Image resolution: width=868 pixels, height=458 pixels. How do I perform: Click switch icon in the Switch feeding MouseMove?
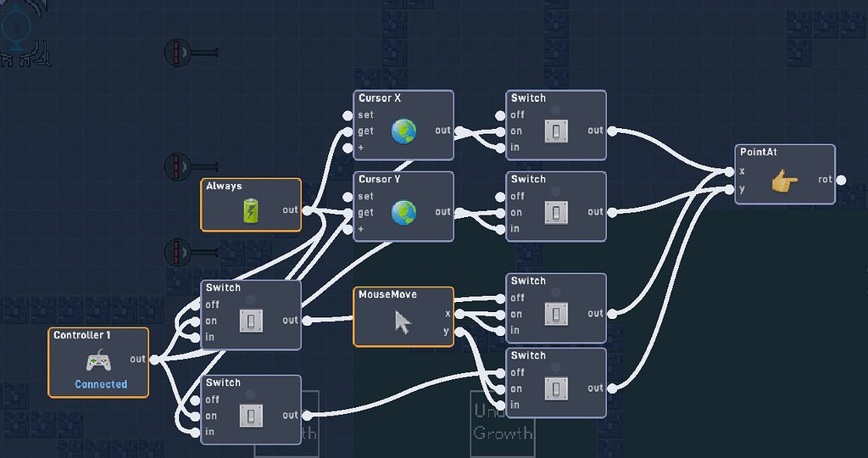click(x=251, y=321)
